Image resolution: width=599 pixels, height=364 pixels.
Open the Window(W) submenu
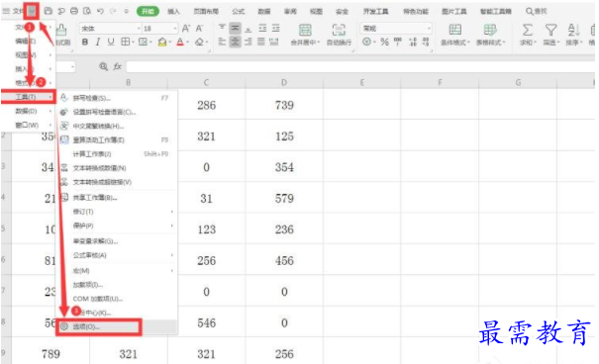pyautogui.click(x=29, y=125)
